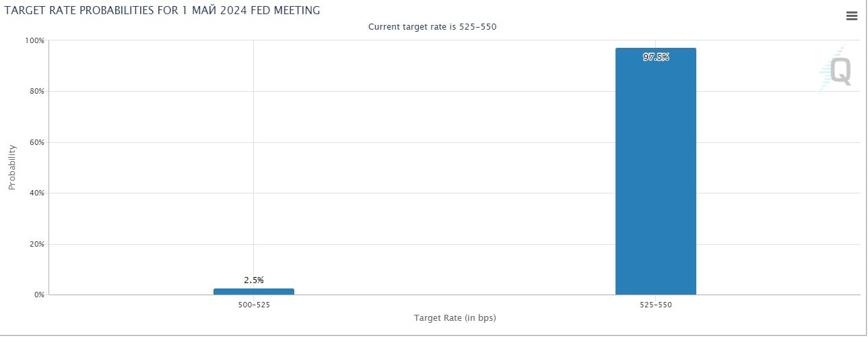Viewport: 868px width, 337px height.
Task: Select the short 500-525 probability bar
Action: click(x=253, y=291)
